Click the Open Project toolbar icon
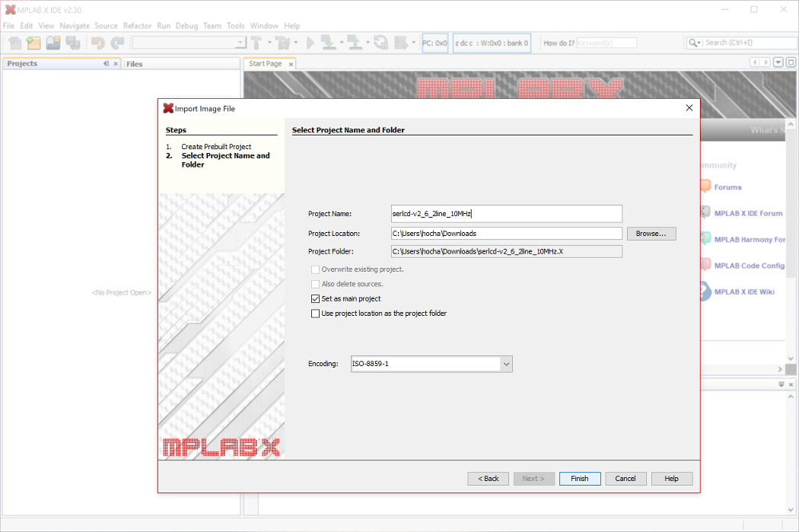 pos(53,43)
